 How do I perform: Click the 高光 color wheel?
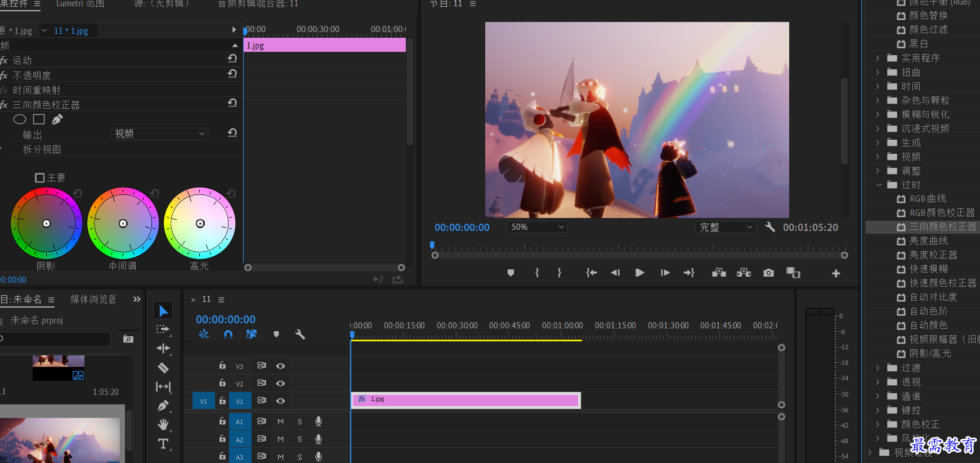coord(200,224)
